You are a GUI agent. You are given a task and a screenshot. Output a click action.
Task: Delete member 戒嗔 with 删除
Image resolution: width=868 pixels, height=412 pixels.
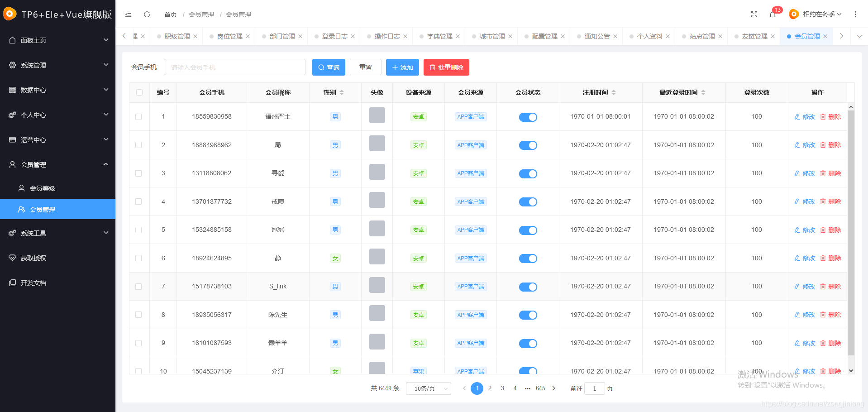point(830,201)
